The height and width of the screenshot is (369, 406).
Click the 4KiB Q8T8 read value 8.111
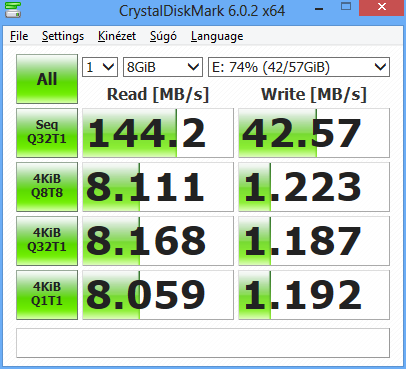pos(158,187)
